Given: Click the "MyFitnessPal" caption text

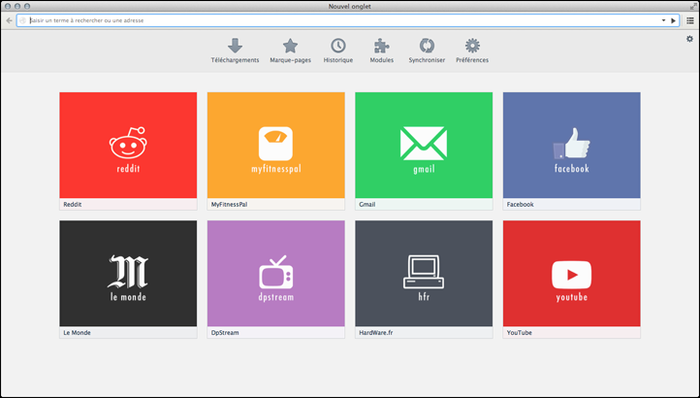Looking at the screenshot, I should pos(229,204).
